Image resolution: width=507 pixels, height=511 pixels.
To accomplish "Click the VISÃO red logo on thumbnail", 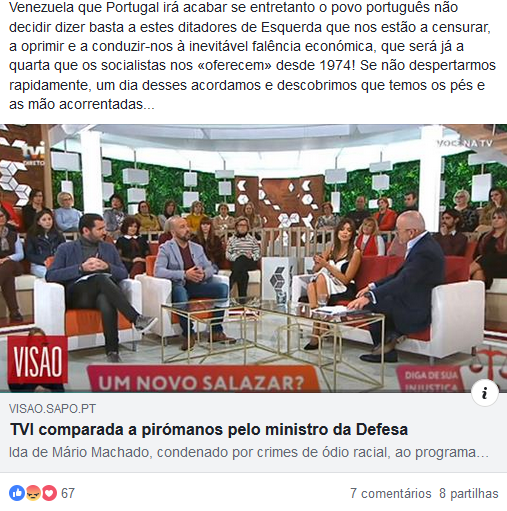I will [x=38, y=361].
